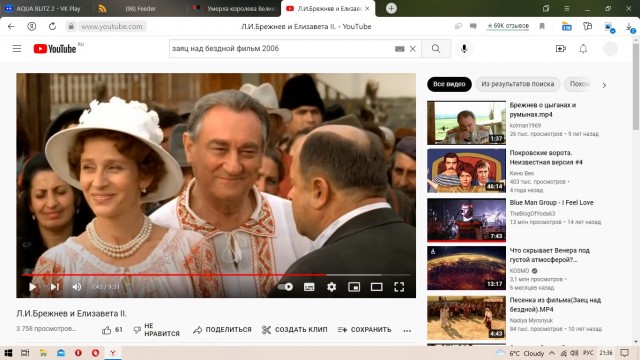Mute the video volume
Screen dimensions: 640x360
[x=76, y=287]
